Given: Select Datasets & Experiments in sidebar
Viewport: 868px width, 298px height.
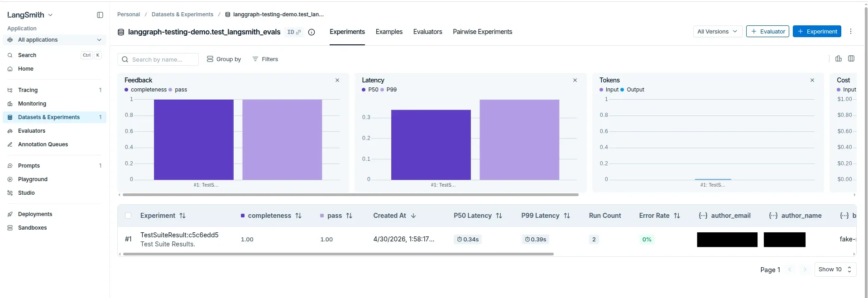Looking at the screenshot, I should [54, 117].
